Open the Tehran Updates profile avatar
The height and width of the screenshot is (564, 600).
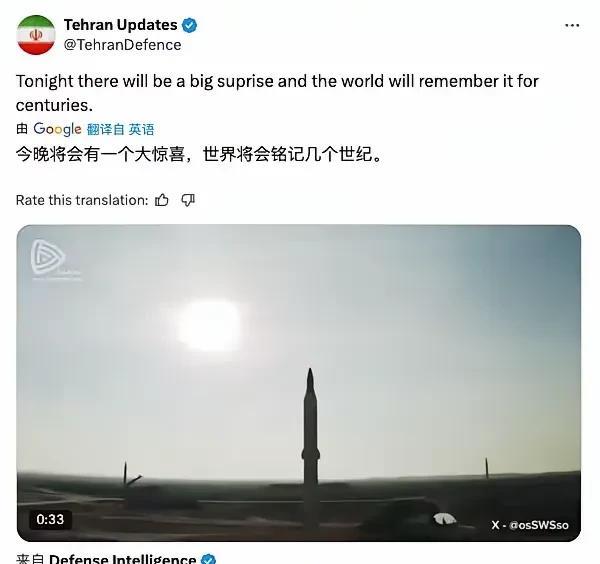click(36, 35)
